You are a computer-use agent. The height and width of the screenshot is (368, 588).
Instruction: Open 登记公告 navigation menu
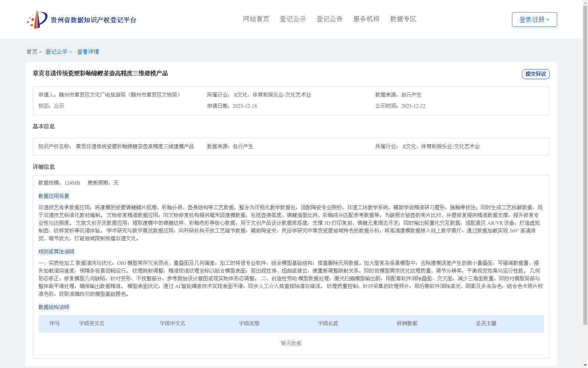point(330,19)
